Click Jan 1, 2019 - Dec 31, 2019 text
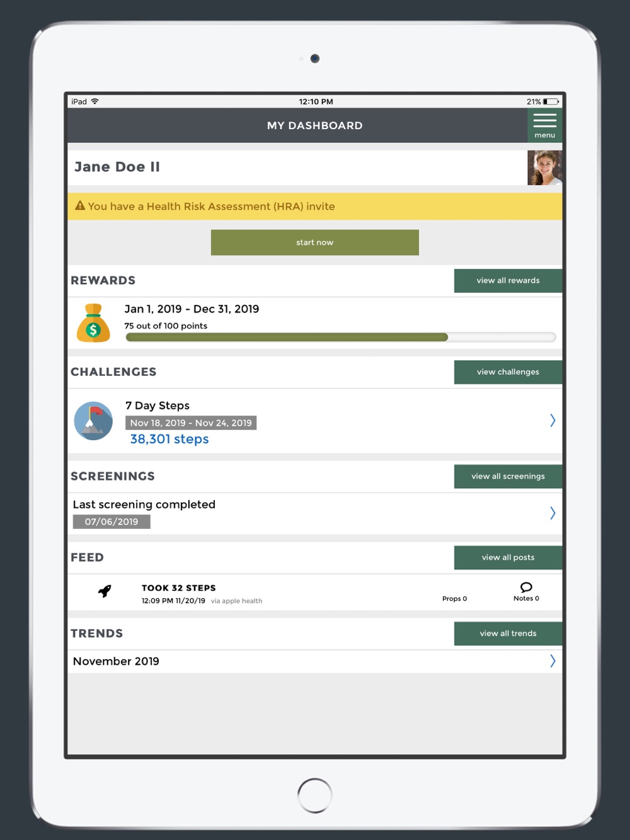630x840 pixels. click(192, 309)
